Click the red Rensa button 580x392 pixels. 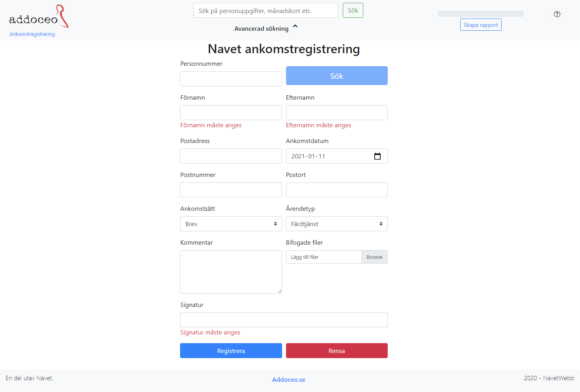point(336,351)
